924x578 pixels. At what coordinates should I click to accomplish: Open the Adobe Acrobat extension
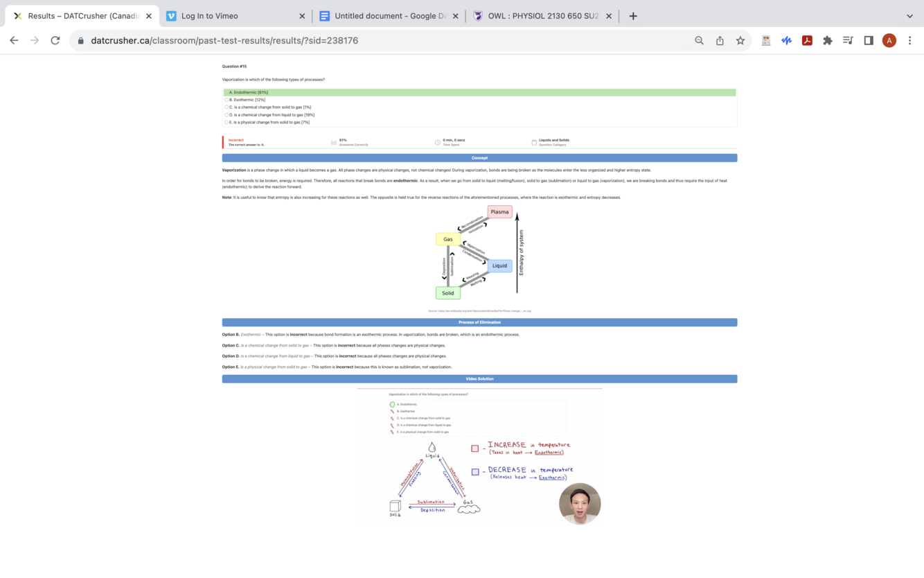tap(807, 40)
